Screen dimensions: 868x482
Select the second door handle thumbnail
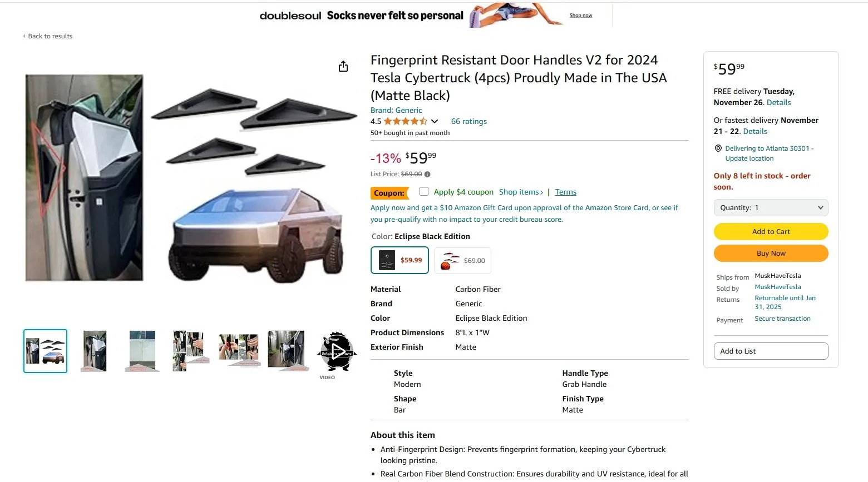pos(94,351)
